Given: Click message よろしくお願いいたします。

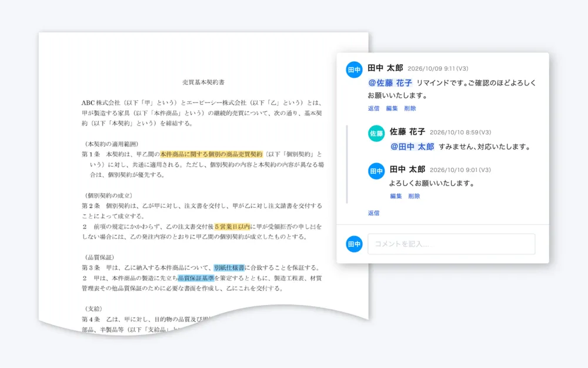Looking at the screenshot, I should 432,183.
